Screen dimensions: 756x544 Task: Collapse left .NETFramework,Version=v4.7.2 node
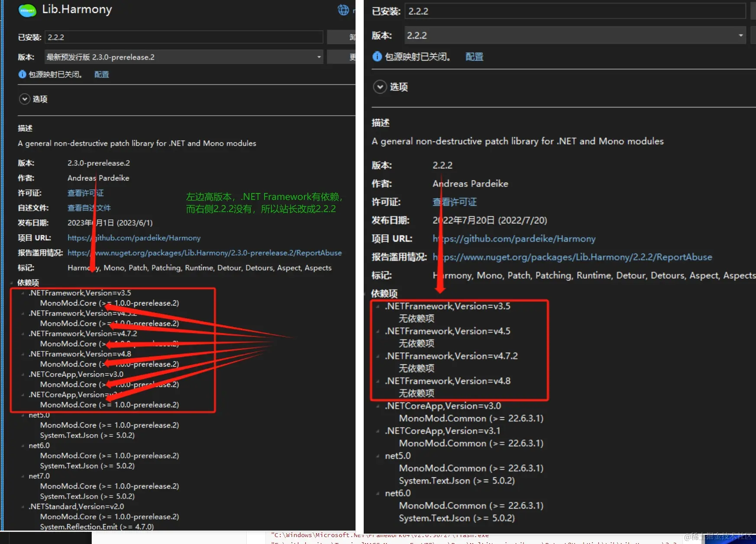click(x=23, y=334)
